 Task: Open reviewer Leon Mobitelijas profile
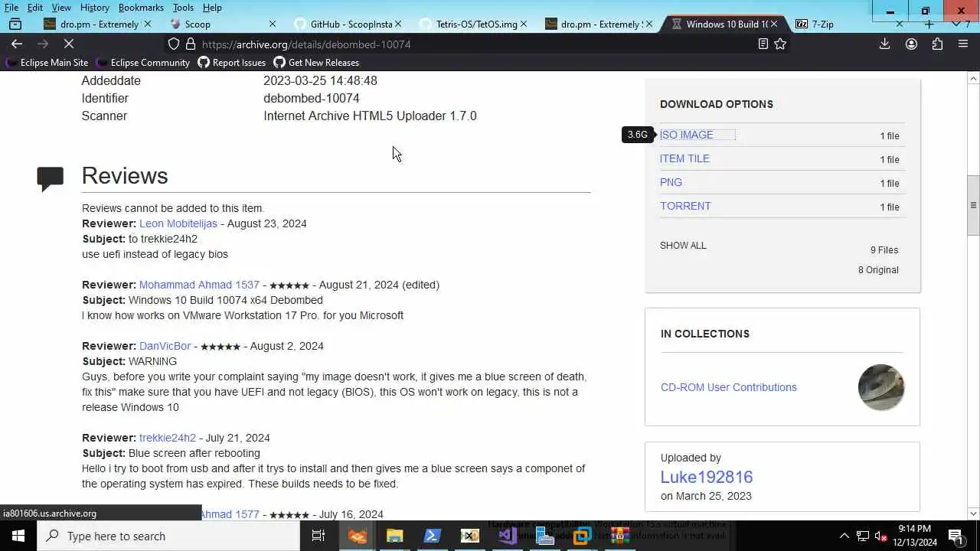[178, 223]
